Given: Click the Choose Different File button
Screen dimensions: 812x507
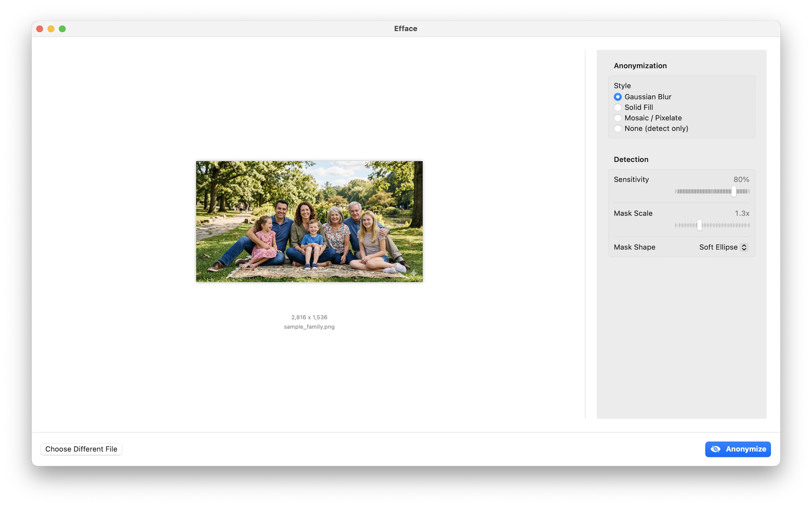Looking at the screenshot, I should pyautogui.click(x=81, y=449).
